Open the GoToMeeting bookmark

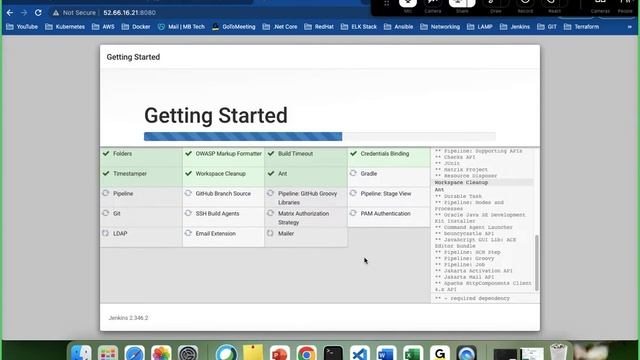coord(233,27)
